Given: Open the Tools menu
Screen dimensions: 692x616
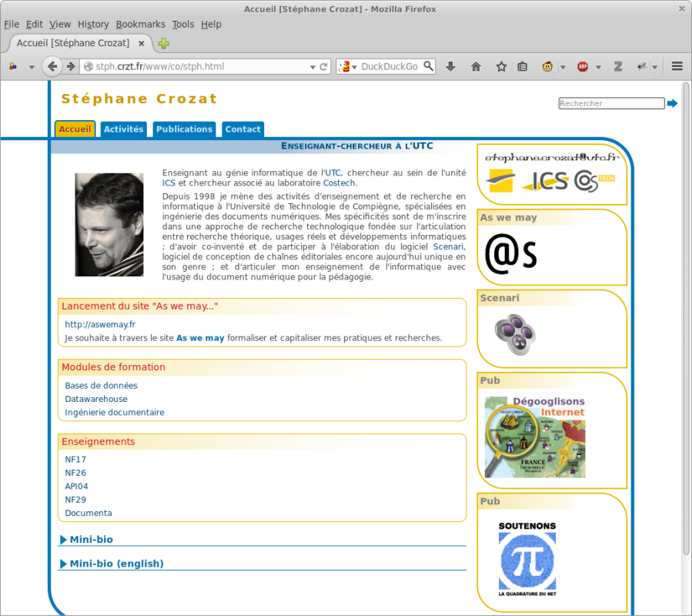Looking at the screenshot, I should (183, 25).
